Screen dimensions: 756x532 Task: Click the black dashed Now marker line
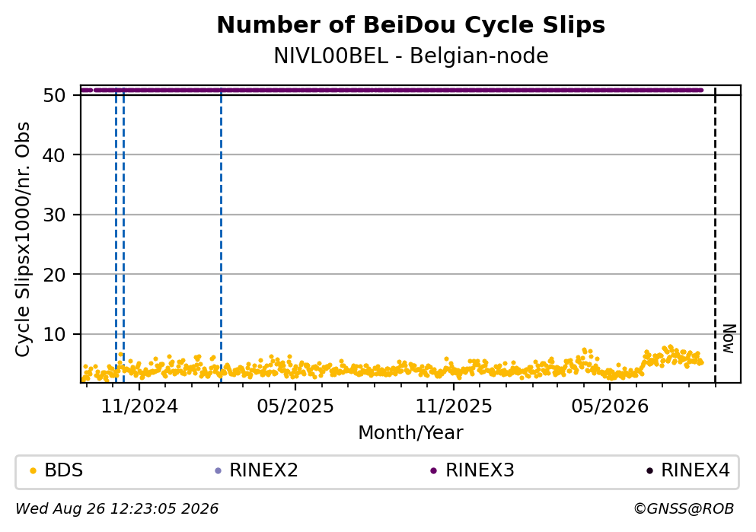click(715, 235)
